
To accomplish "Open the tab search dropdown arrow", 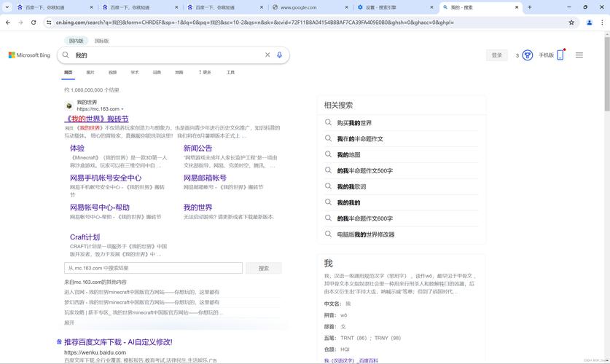I will point(7,7).
